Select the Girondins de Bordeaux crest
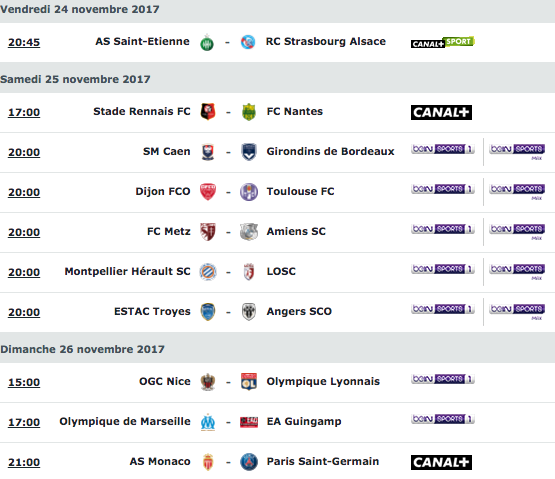The width and height of the screenshot is (555, 479). point(249,152)
